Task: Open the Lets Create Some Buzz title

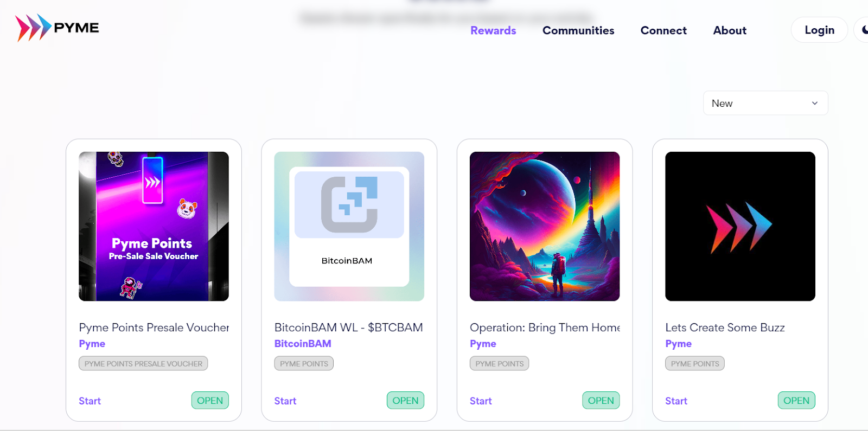Action: (x=725, y=327)
